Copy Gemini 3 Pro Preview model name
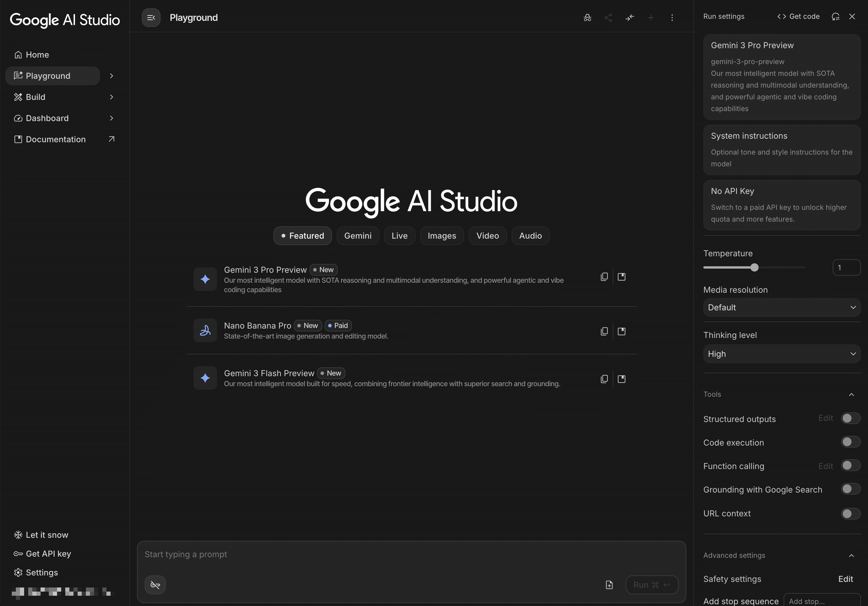Viewport: 868px width, 606px height. [604, 277]
